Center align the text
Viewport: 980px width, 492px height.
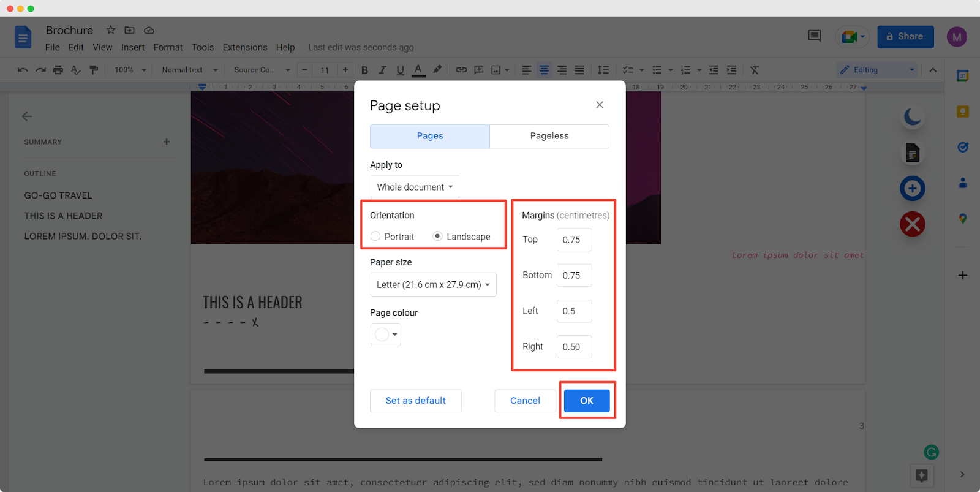pos(544,70)
